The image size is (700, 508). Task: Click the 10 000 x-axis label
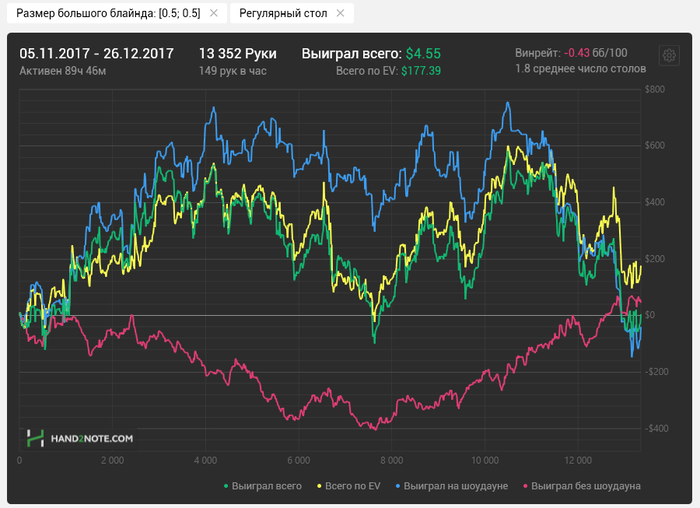485,461
